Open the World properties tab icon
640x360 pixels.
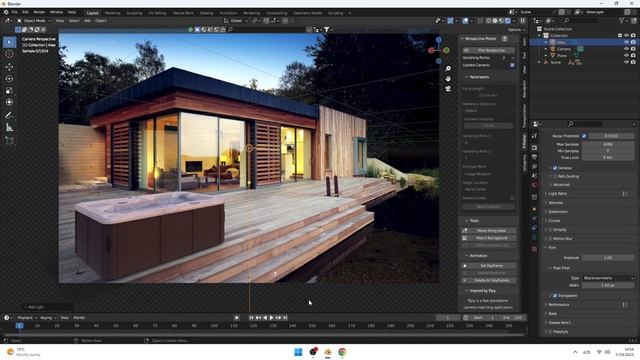coord(534,185)
